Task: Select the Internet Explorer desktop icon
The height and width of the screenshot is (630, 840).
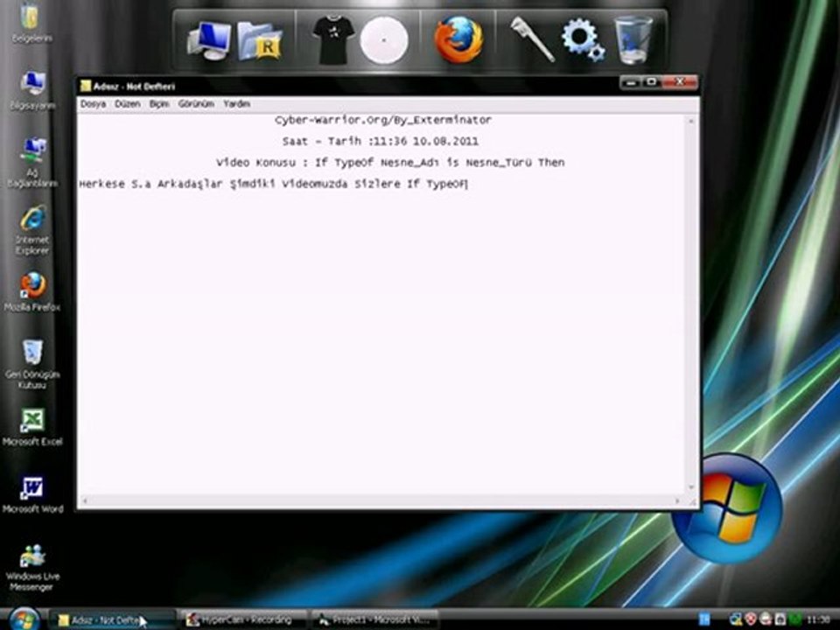Action: coord(32,230)
